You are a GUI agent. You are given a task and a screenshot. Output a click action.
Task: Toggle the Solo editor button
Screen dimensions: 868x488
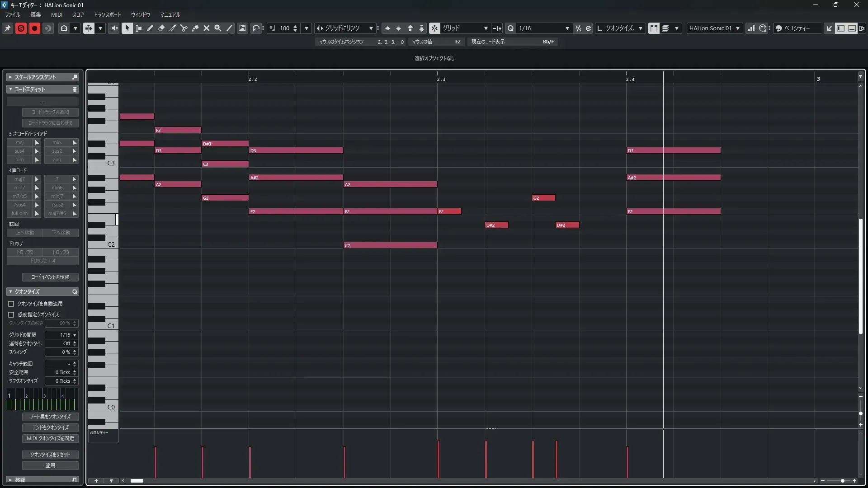click(x=21, y=28)
